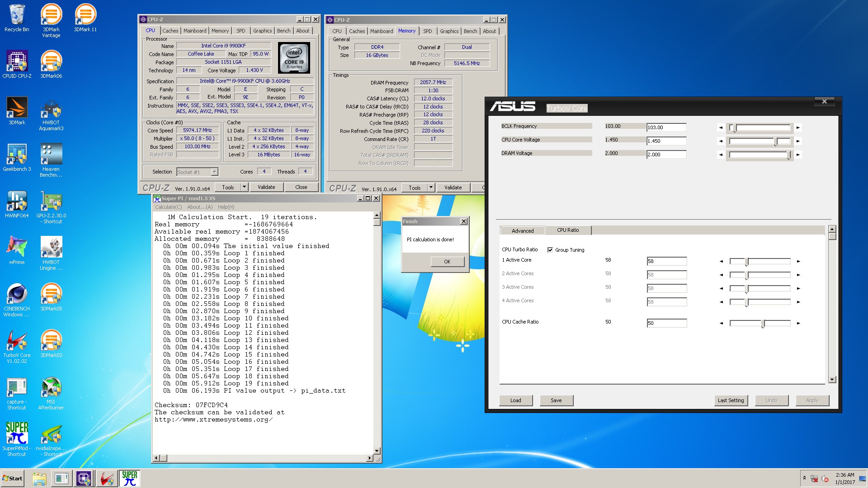Launch Heaven Benchmark desktop icon
Image resolution: width=868 pixels, height=488 pixels.
(51, 160)
